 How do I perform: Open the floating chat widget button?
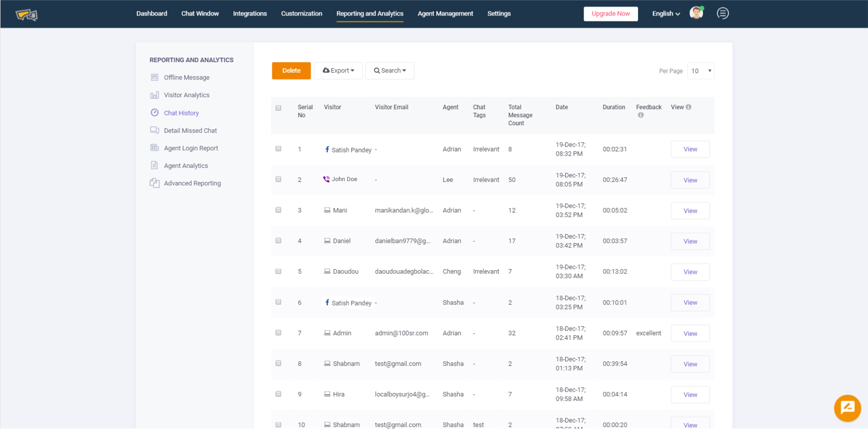point(847,408)
